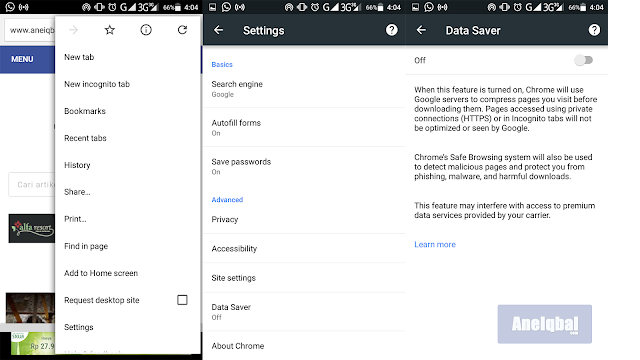Image resolution: width=640 pixels, height=360 pixels.
Task: Open Search engine setting
Action: (x=304, y=89)
